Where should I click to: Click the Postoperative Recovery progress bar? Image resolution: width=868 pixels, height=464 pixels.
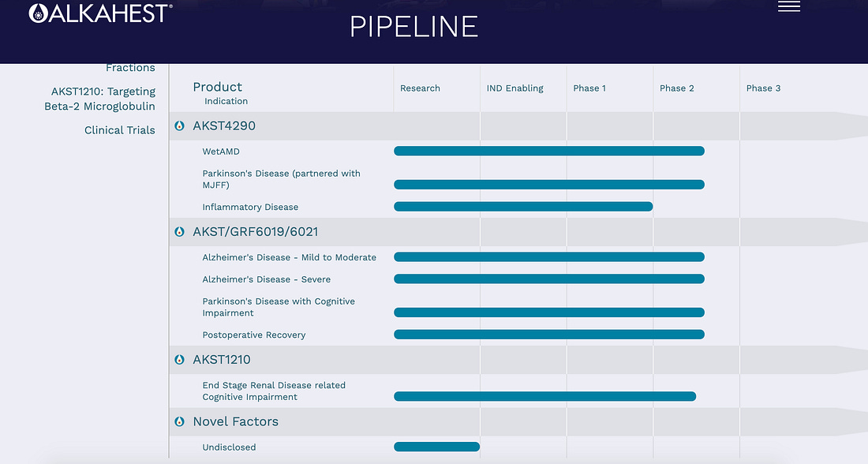pyautogui.click(x=549, y=335)
